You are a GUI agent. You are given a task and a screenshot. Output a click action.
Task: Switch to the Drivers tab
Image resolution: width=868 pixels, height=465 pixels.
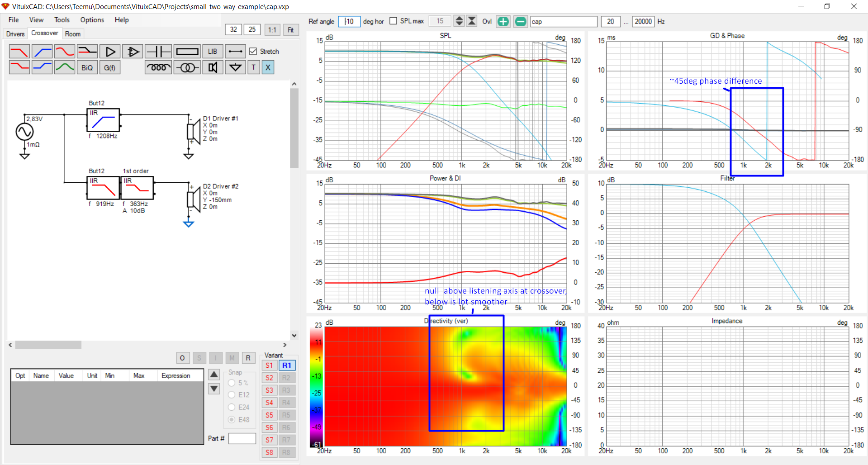point(15,34)
